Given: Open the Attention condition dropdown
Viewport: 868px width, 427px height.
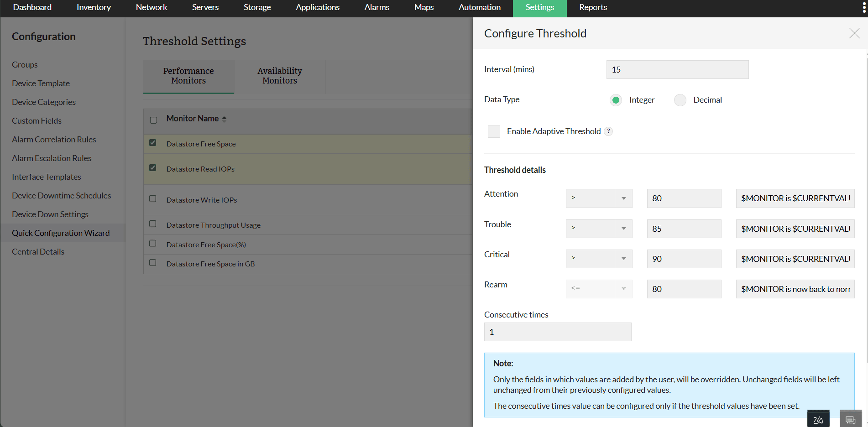Looking at the screenshot, I should 623,198.
